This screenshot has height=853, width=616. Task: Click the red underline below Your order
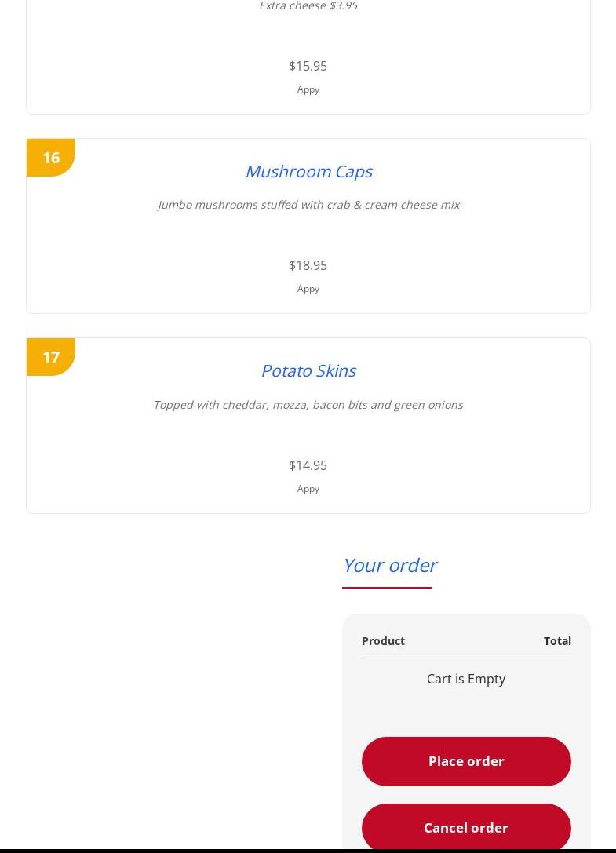point(387,588)
